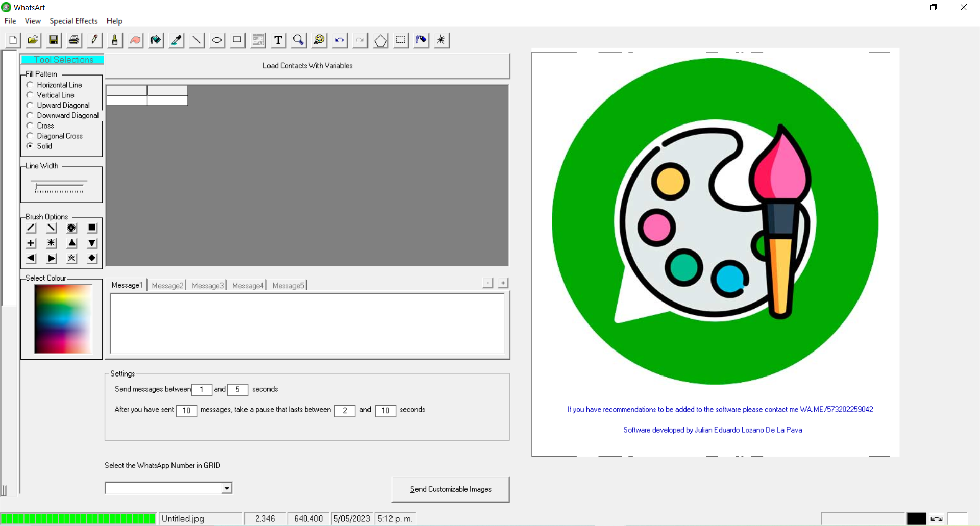Viewport: 980px width, 526px height.
Task: Switch to the Message5 tab
Action: click(288, 286)
